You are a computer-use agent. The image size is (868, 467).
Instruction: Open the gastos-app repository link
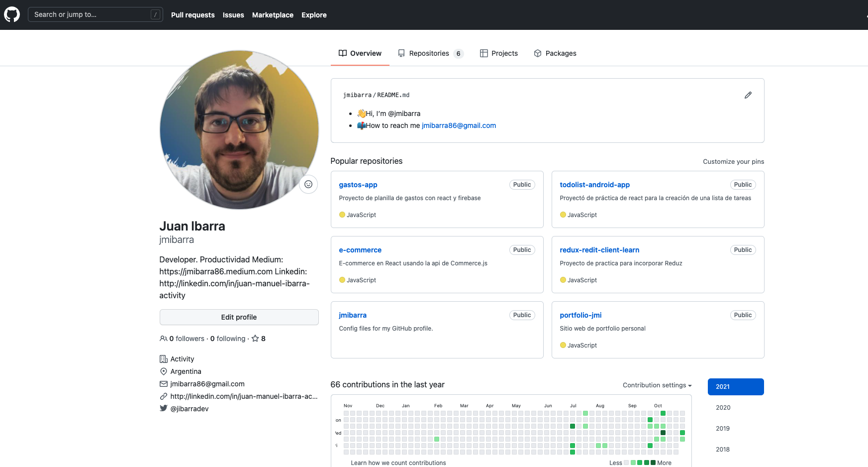pyautogui.click(x=358, y=185)
